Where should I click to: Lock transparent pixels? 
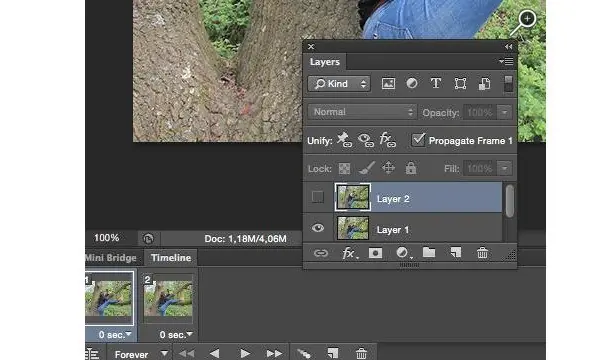point(344,168)
